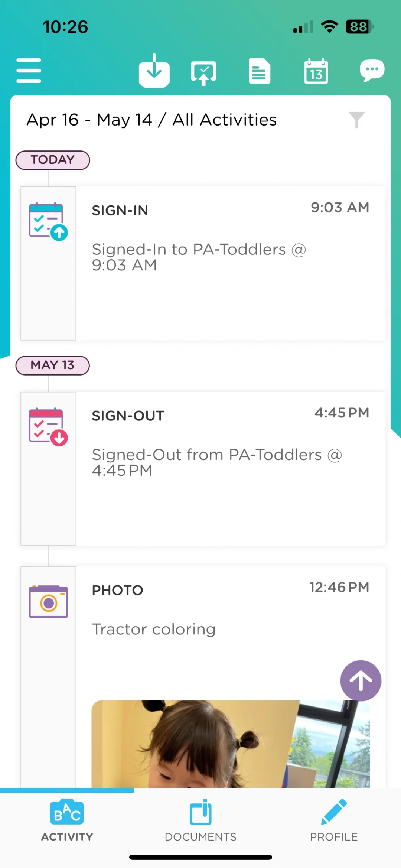Open the calendar icon showing 13
The image size is (401, 868).
tap(316, 71)
